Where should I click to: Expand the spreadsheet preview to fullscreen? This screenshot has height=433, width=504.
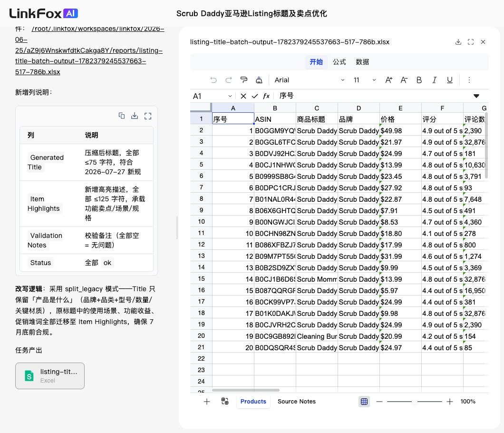click(471, 42)
